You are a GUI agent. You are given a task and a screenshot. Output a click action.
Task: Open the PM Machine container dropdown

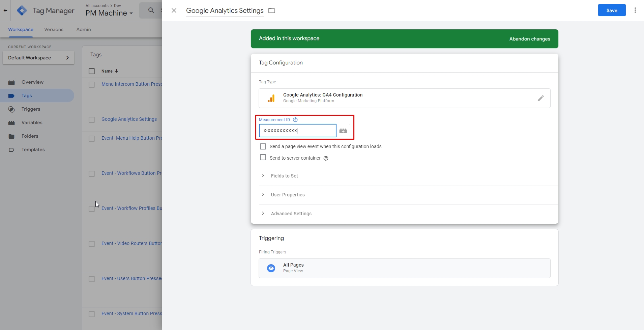pyautogui.click(x=109, y=13)
